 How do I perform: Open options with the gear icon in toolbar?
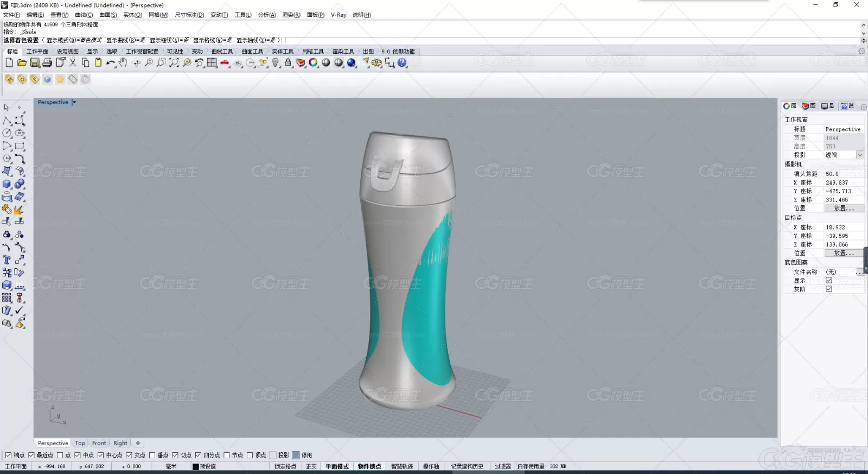(377, 63)
